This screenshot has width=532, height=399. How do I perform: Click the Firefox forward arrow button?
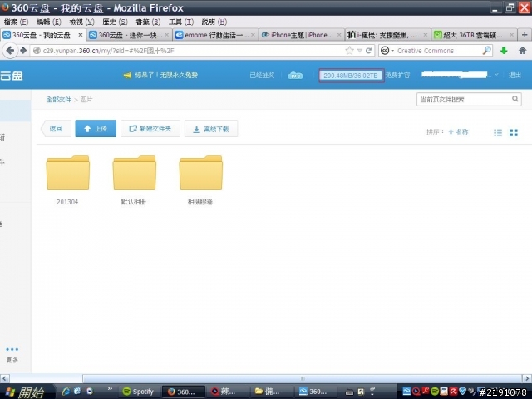23,51
